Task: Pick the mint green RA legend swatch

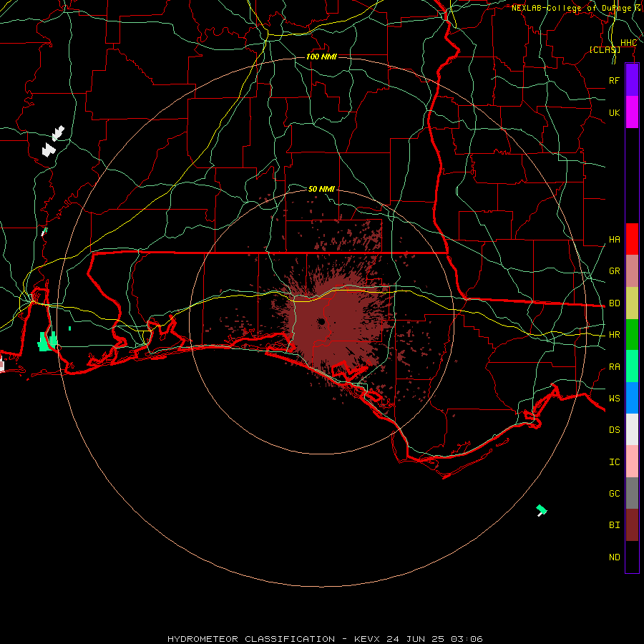Action: point(632,366)
